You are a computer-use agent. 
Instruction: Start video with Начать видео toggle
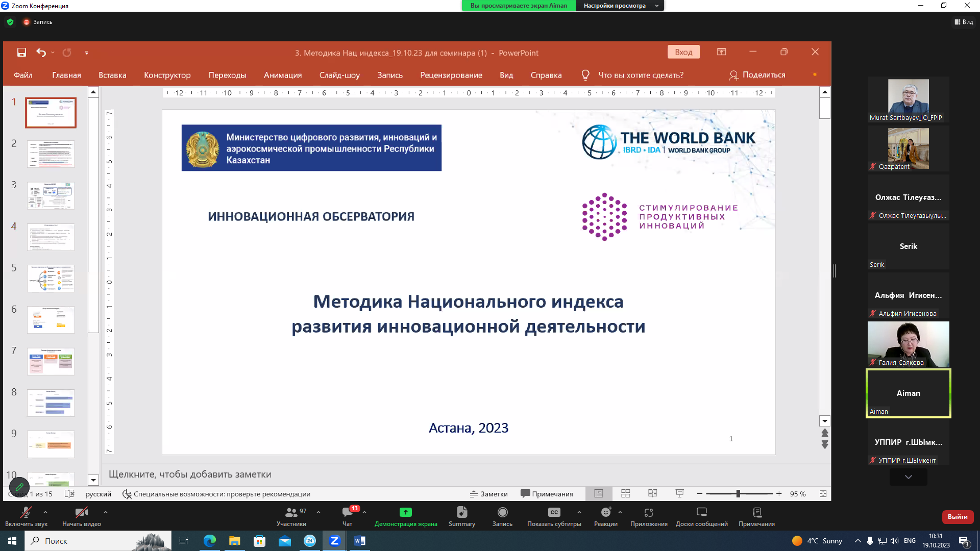pyautogui.click(x=81, y=512)
